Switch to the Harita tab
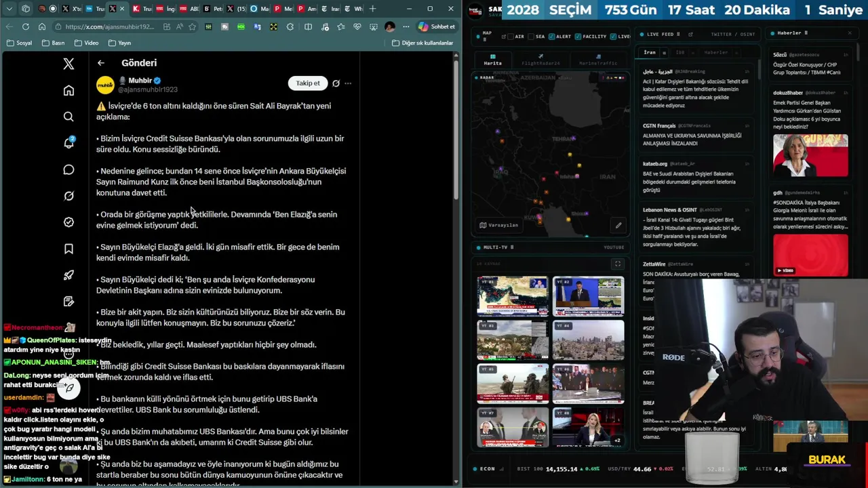This screenshot has width=868, height=488. [x=493, y=60]
